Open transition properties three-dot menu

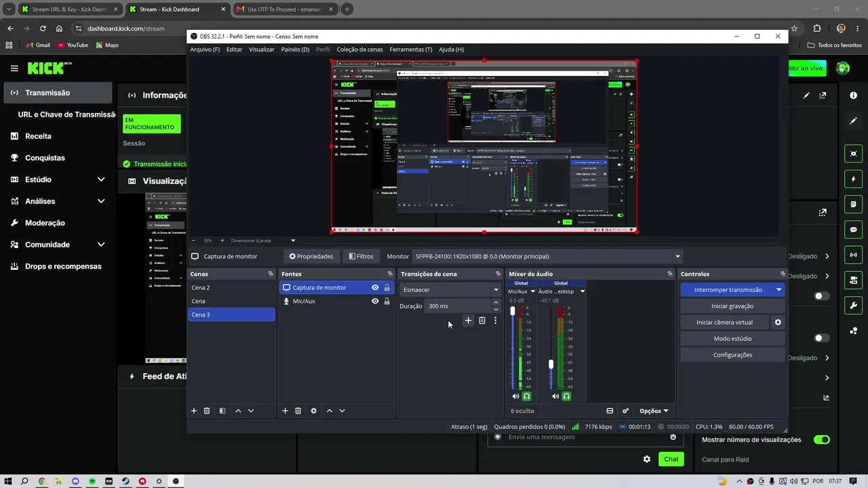tap(495, 320)
